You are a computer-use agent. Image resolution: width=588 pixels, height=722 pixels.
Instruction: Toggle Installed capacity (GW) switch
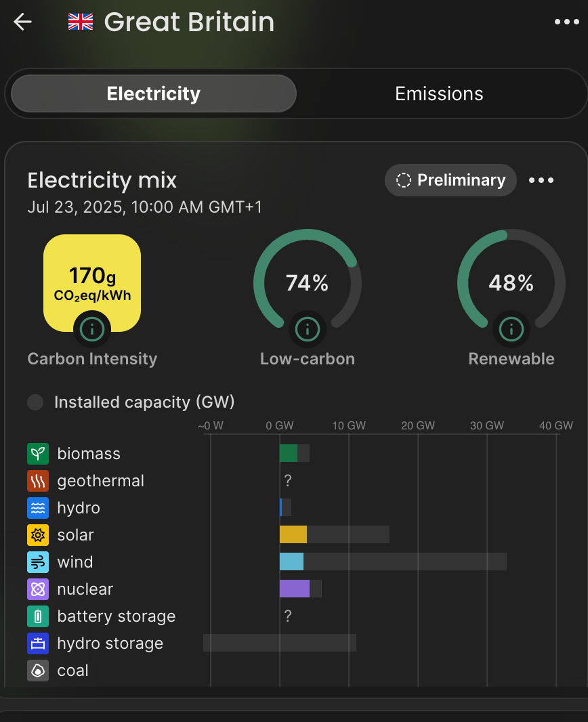[35, 402]
